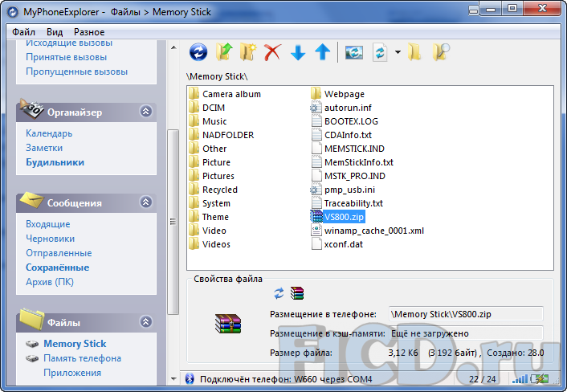
Task: Click the sidebar scroll down arrow
Action: [173, 379]
